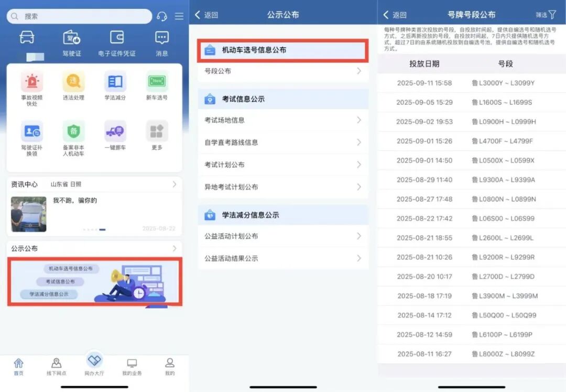The image size is (566, 392).
Task: Click the 搜索 search input field
Action: pyautogui.click(x=79, y=17)
